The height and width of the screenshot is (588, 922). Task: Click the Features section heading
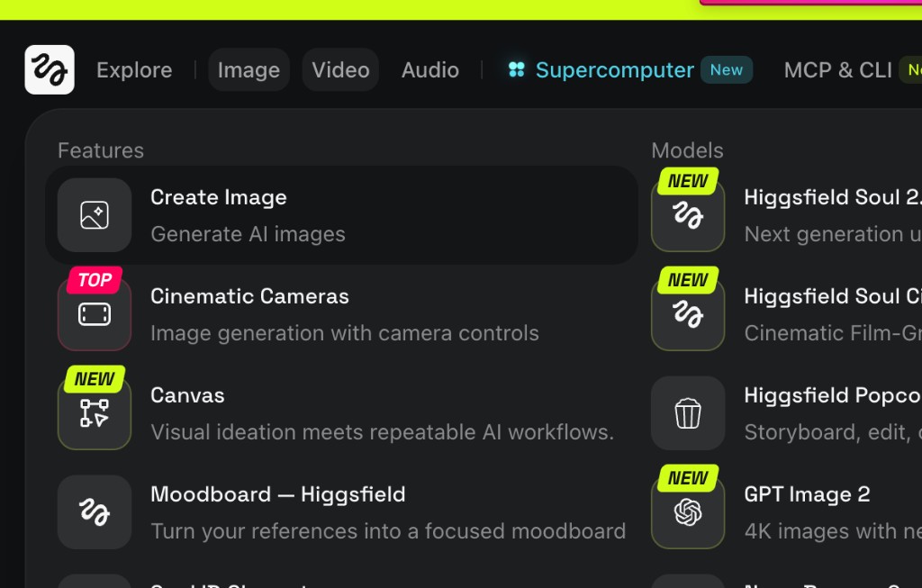point(101,150)
